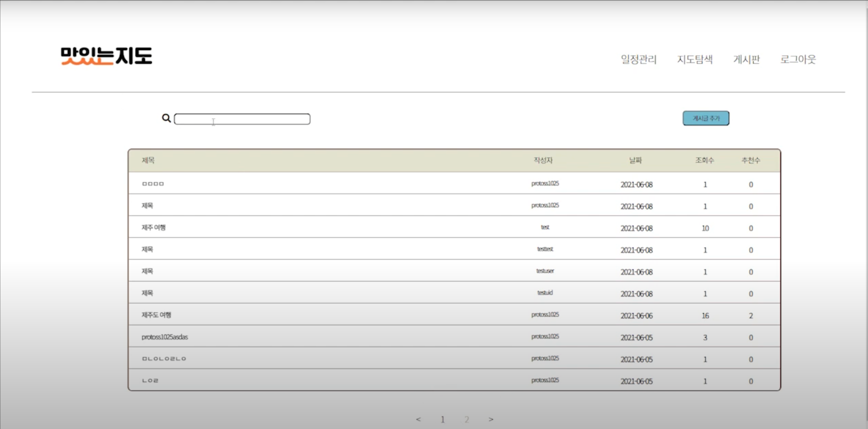
Task: Click 로그아웃 to sign out
Action: point(798,59)
